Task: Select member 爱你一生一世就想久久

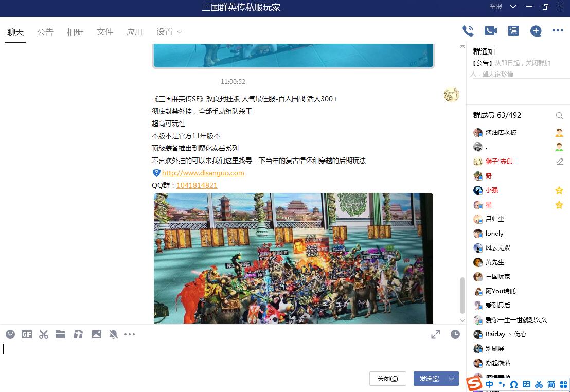Action: (x=519, y=319)
